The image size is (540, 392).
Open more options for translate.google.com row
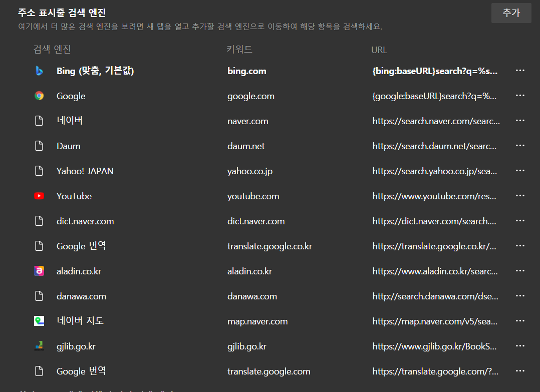(x=520, y=371)
